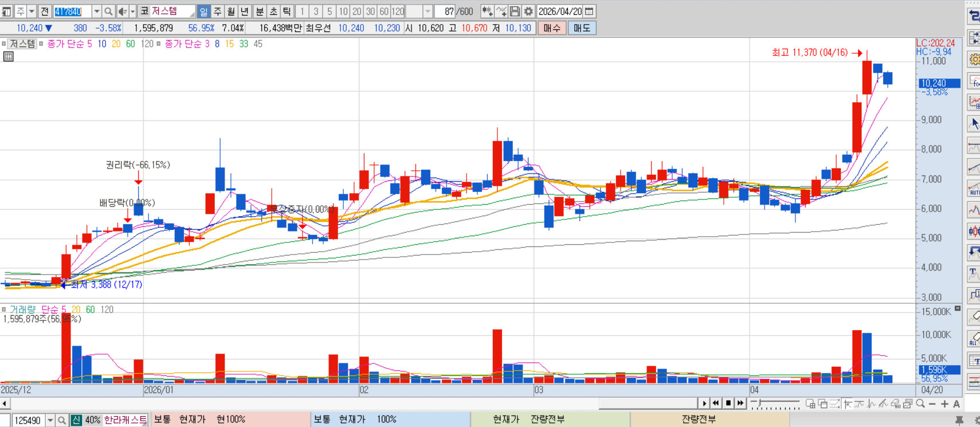Viewport: 980px width, 427px height.
Task: Click the rightmost 잔량전부 tab
Action: [x=709, y=420]
